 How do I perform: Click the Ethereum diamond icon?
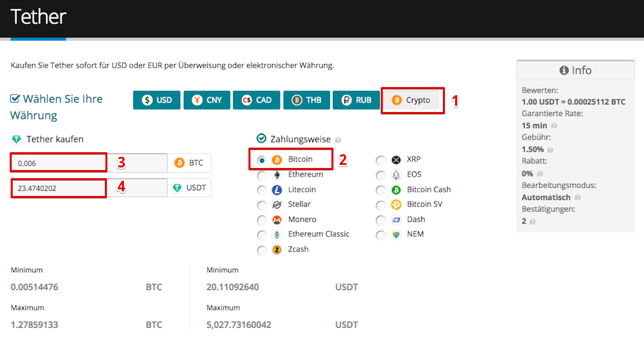tap(277, 175)
